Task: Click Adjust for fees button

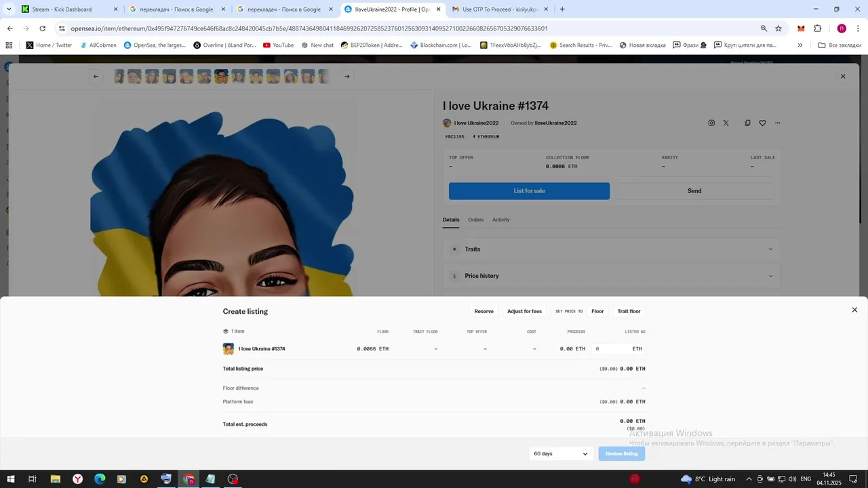Action: pyautogui.click(x=524, y=311)
